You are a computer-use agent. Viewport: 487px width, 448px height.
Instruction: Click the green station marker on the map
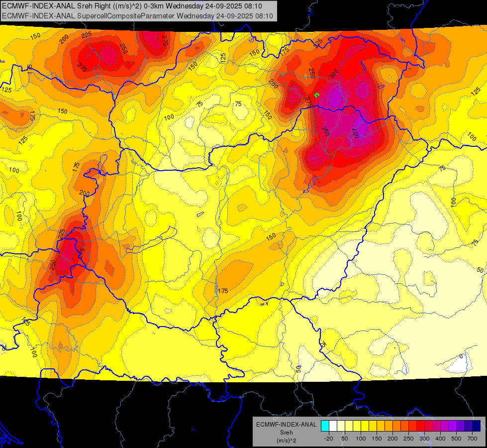pyautogui.click(x=317, y=95)
